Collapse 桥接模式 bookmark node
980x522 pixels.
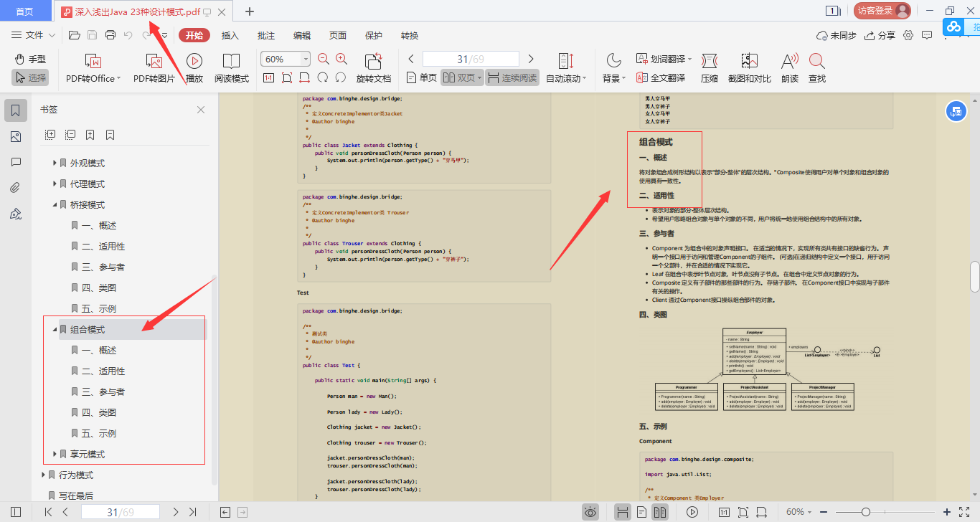coord(55,205)
